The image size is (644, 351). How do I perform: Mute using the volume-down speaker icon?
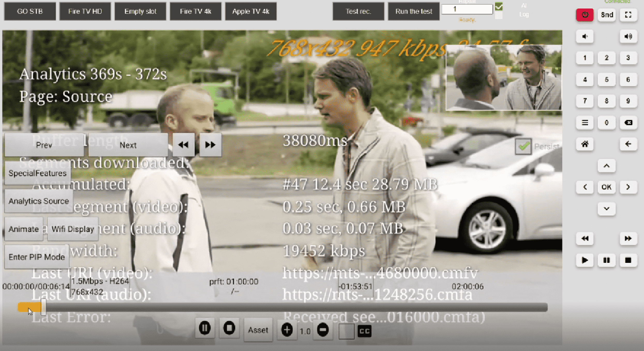(585, 36)
